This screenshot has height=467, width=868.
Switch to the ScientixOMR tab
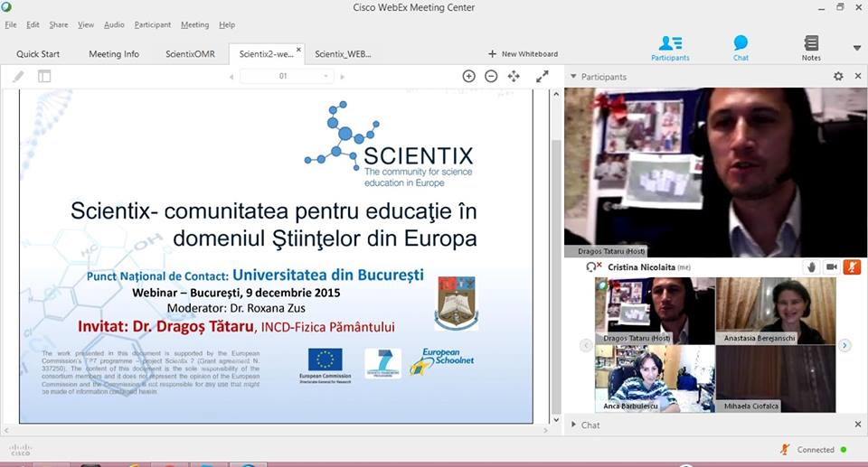191,54
